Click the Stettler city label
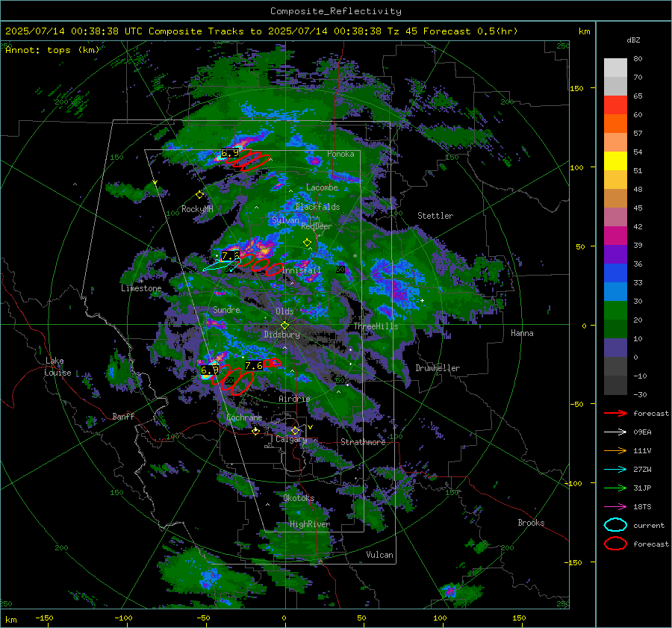 (x=435, y=216)
